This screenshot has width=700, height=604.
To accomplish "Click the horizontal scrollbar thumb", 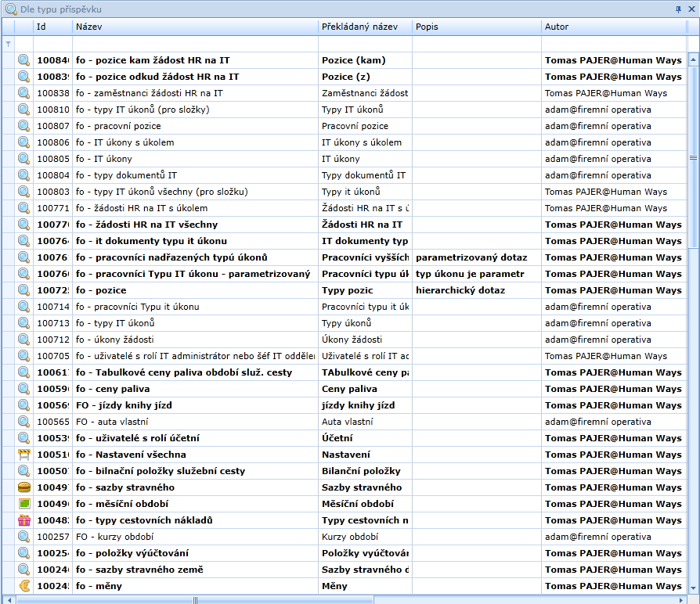I will [195, 600].
